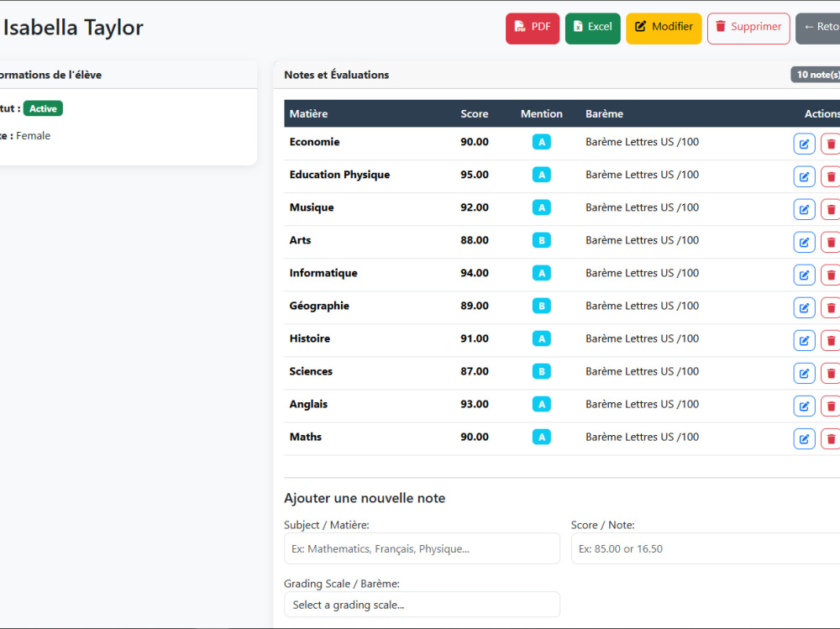
Task: Click the A mention badge for Histoire
Action: (542, 338)
